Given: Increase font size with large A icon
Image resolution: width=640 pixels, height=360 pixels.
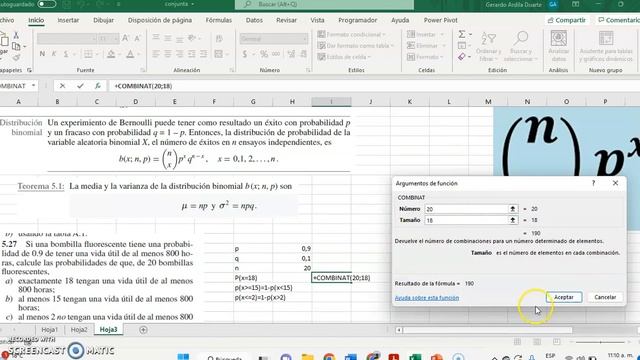Looking at the screenshot, I should click(x=125, y=38).
